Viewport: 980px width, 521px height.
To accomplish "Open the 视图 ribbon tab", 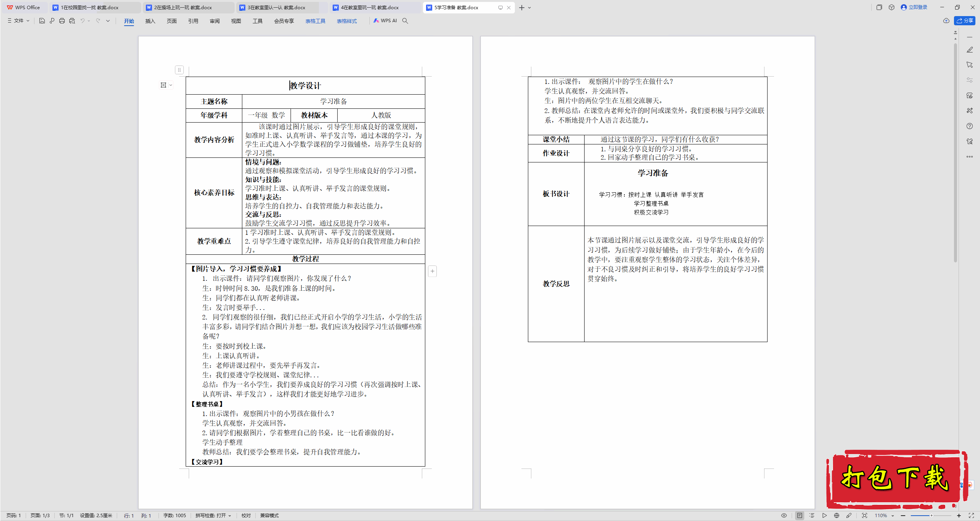I will tap(236, 21).
